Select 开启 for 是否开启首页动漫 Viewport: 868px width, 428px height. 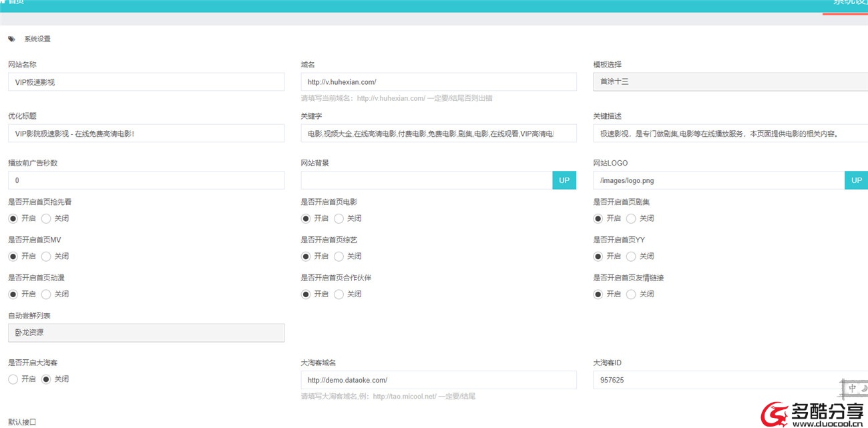[13, 294]
